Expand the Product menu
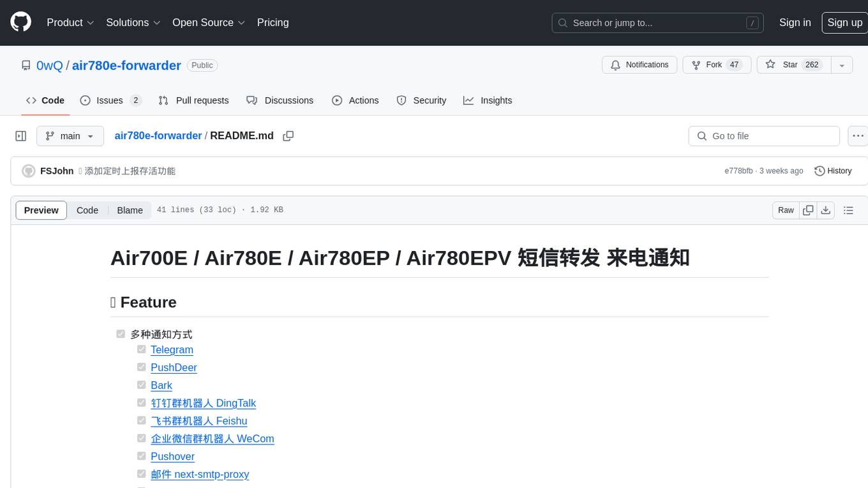 point(70,22)
